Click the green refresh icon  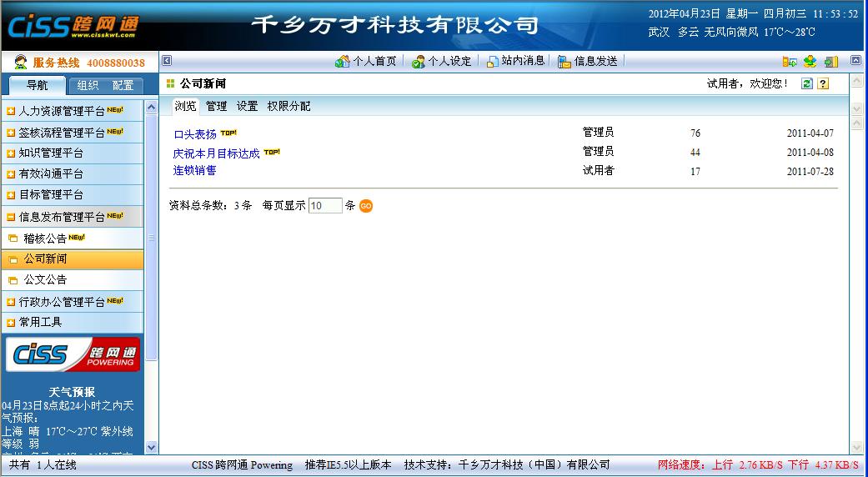pos(807,83)
